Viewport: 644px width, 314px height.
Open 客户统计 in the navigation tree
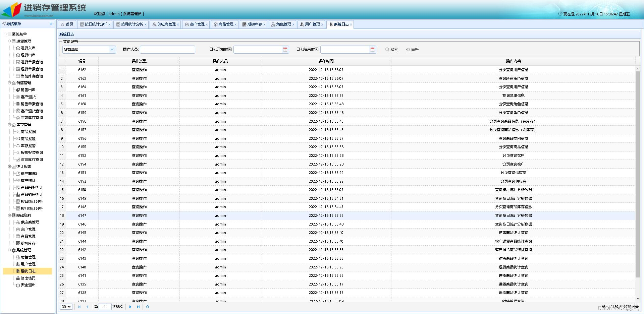pos(28,181)
